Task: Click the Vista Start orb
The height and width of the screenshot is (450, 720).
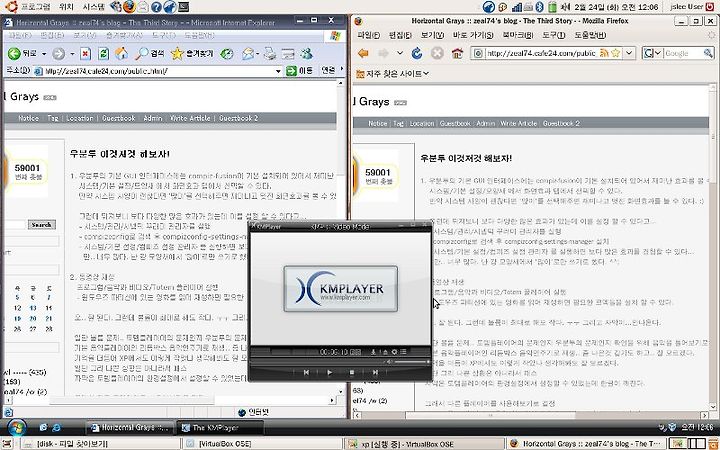Action: click(x=17, y=428)
